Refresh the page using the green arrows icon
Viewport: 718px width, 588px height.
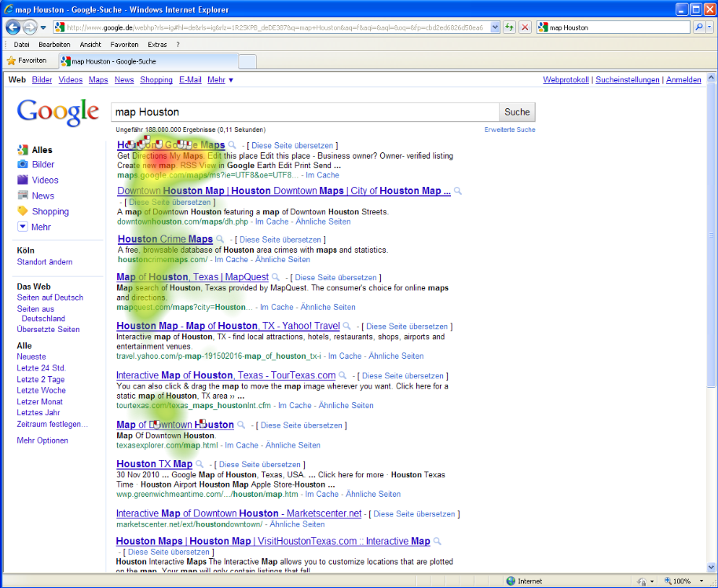click(x=509, y=27)
